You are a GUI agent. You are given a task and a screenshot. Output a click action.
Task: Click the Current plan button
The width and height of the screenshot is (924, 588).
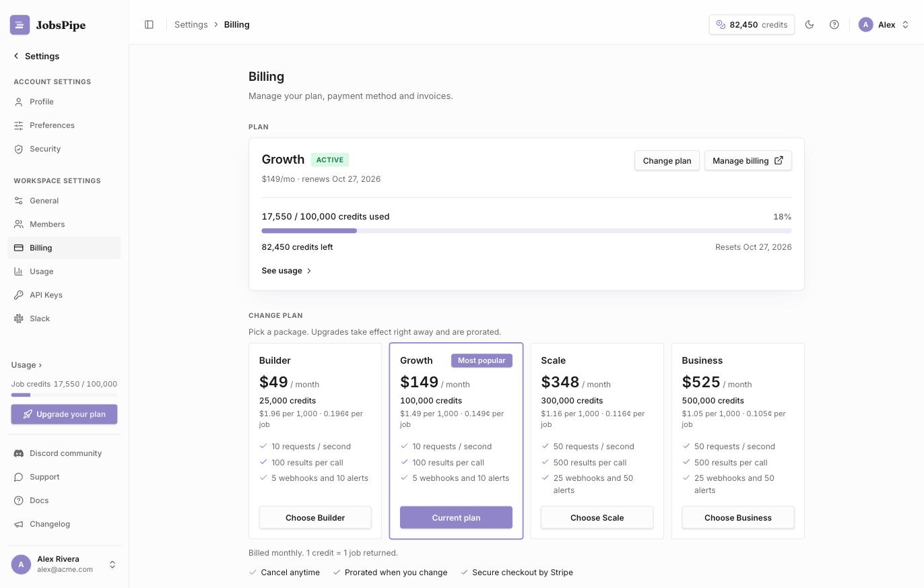pyautogui.click(x=456, y=518)
